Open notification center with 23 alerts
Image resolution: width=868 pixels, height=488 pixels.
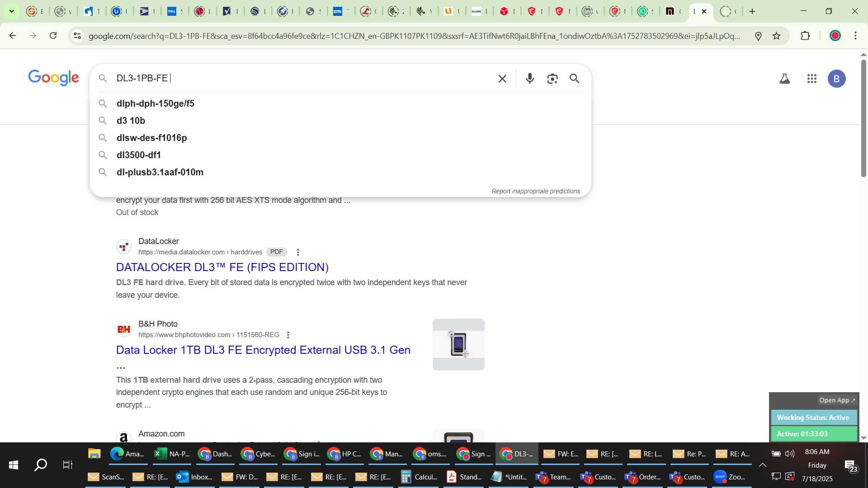[851, 466]
